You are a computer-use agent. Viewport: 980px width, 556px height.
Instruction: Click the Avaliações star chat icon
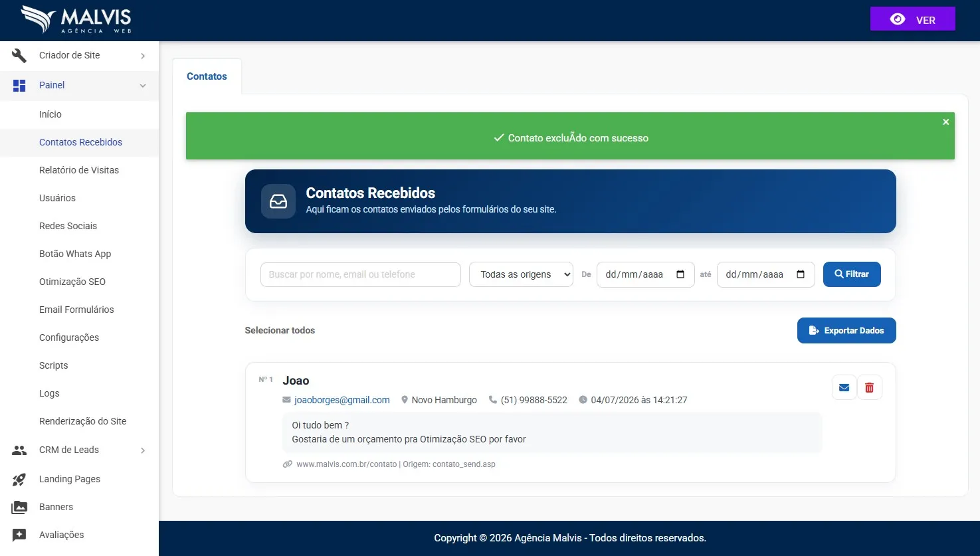click(19, 535)
